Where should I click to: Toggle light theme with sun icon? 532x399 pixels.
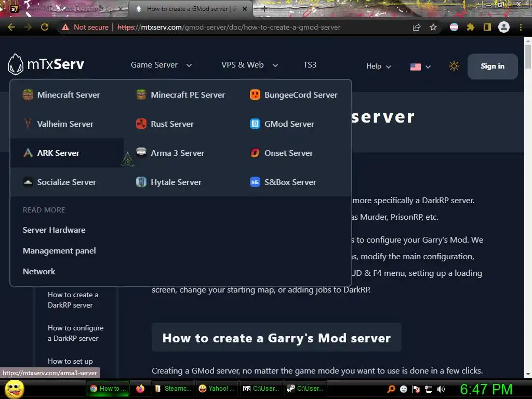[x=454, y=66]
